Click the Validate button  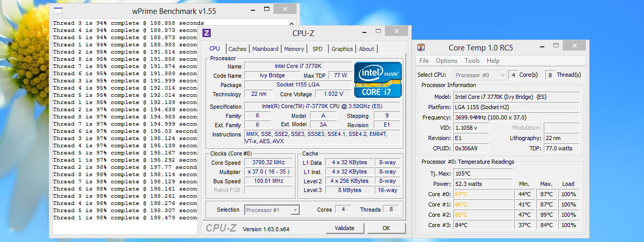point(345,228)
